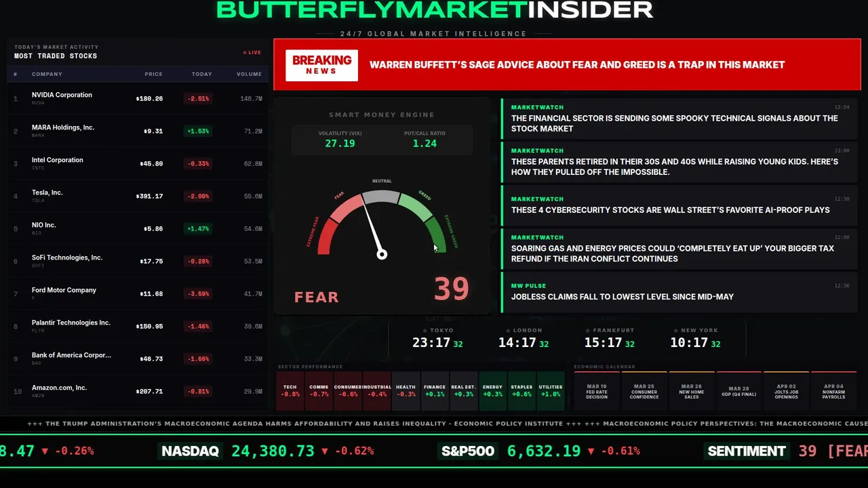Click the red LIVE indicator
Viewport: 868px width, 488px height.
click(252, 52)
